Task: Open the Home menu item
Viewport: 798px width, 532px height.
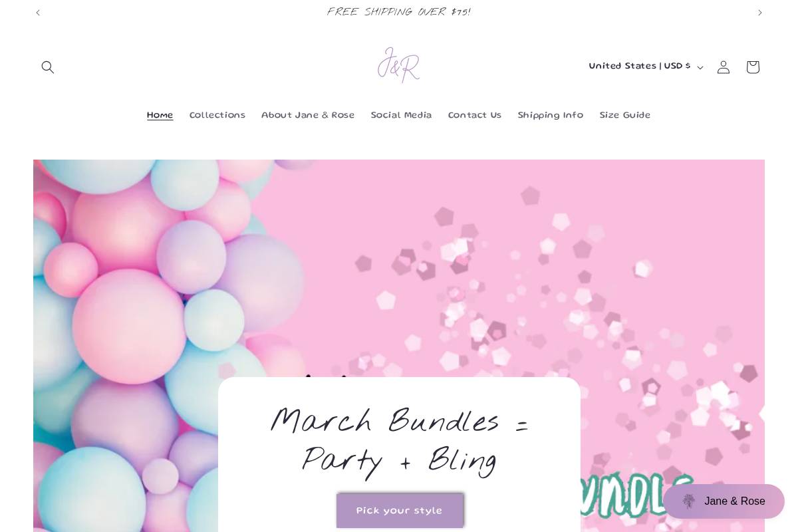Action: tap(160, 116)
